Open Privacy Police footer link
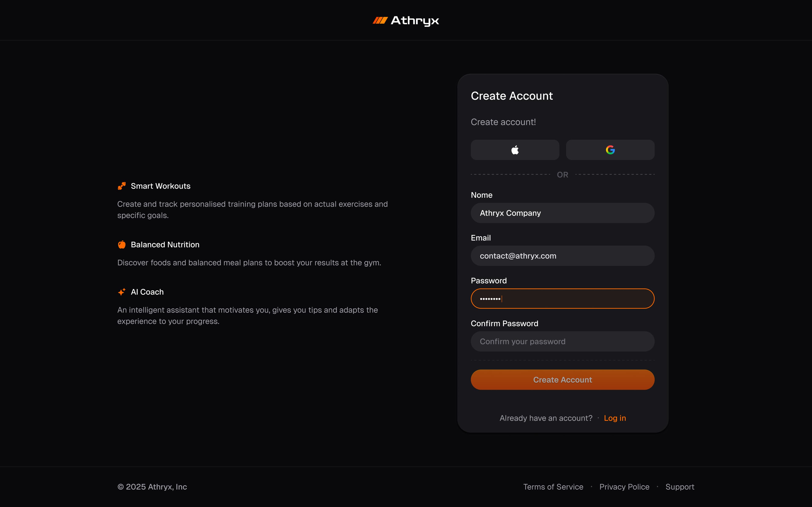Image resolution: width=812 pixels, height=507 pixels. pos(624,487)
